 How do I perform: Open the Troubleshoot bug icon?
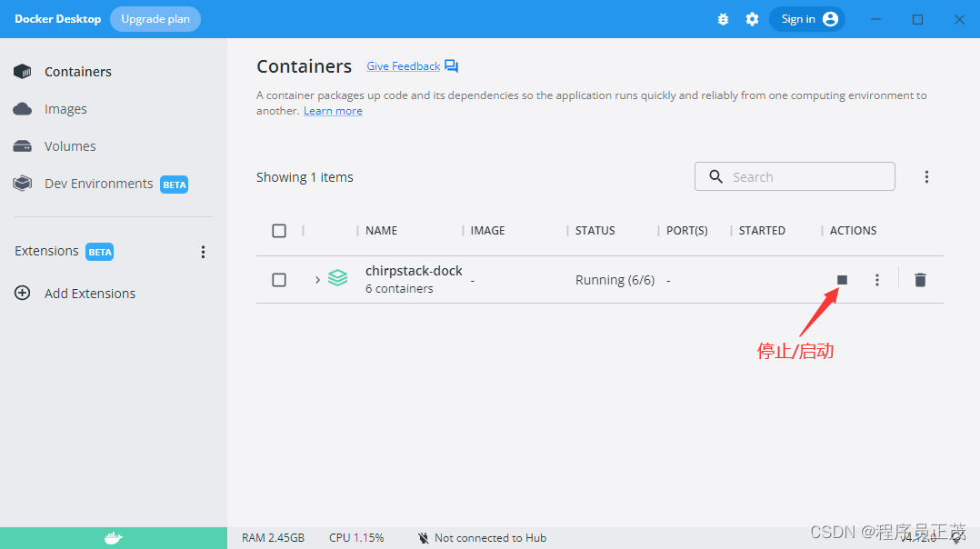723,18
